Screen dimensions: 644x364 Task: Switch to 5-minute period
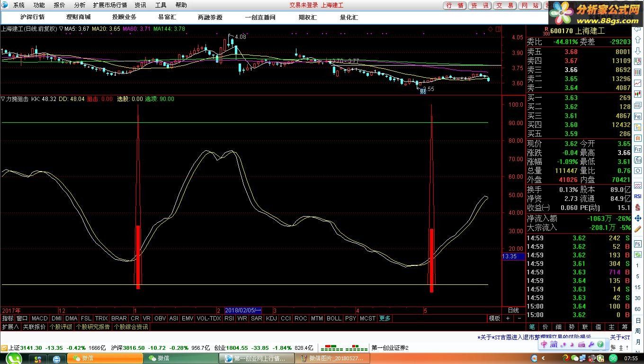tap(638, 276)
